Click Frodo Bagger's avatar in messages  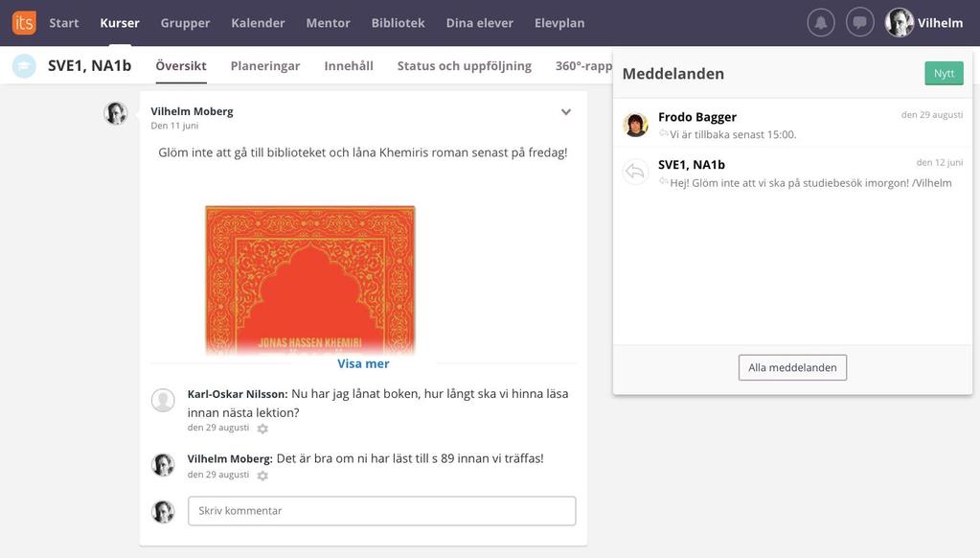(x=636, y=125)
